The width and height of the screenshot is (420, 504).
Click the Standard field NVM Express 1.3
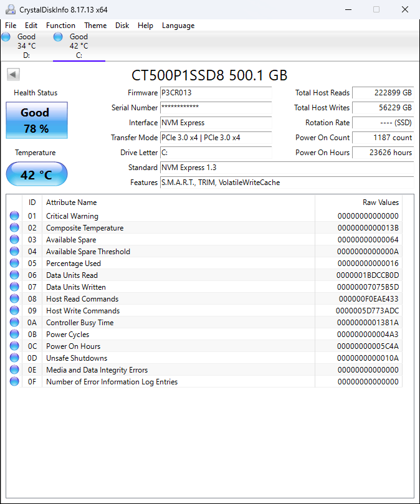[287, 168]
